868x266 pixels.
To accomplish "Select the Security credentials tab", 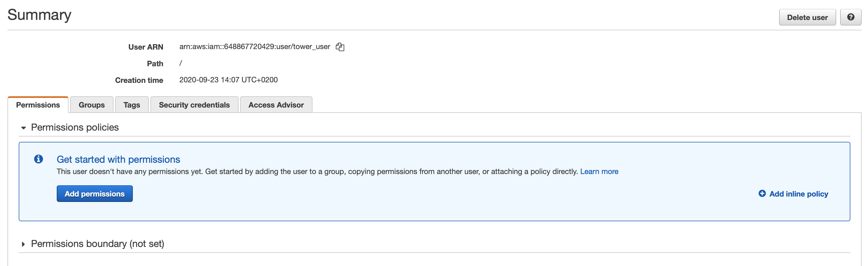I will [x=194, y=105].
